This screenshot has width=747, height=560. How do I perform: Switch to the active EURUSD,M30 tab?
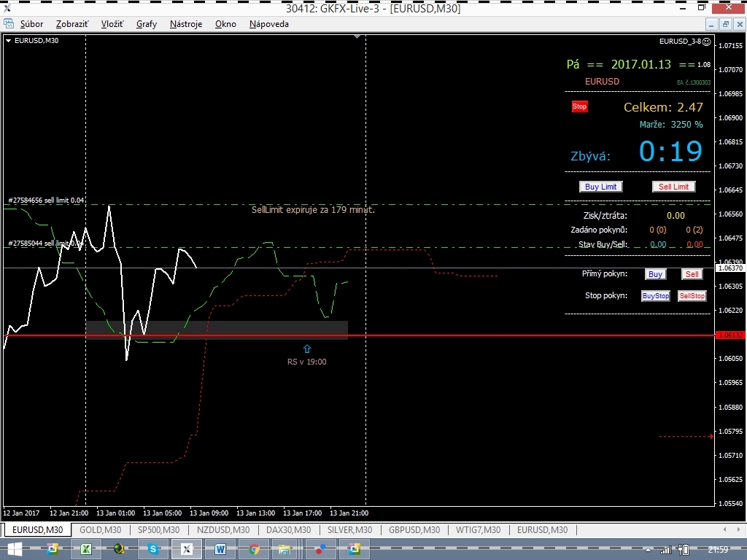coord(38,529)
